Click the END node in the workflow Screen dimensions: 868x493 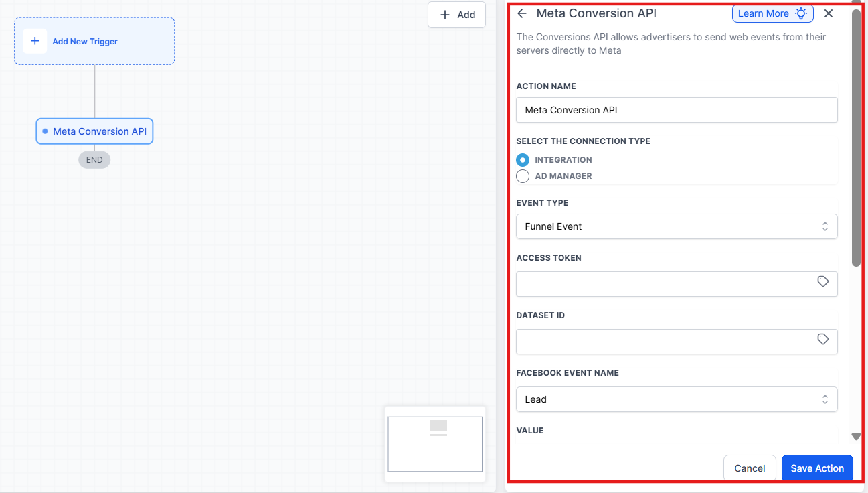(94, 160)
